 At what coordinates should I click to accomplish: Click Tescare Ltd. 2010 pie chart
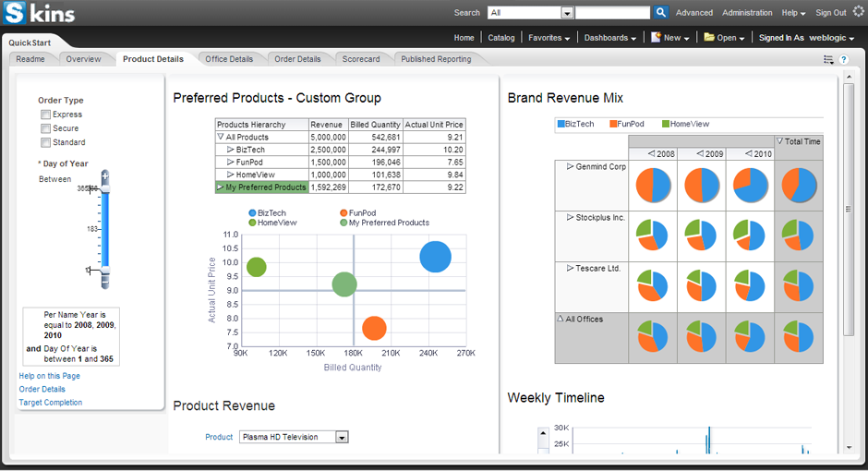750,286
